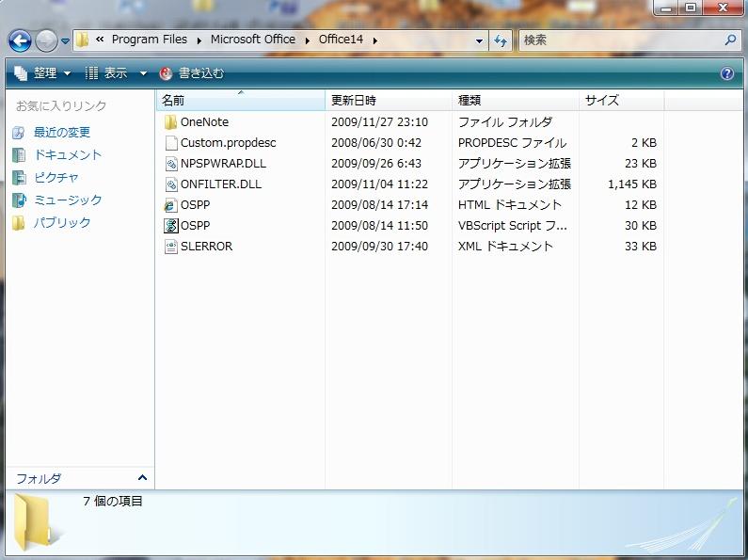This screenshot has height=560, width=748.
Task: Open the dropdown arrow after Office14
Action: point(375,41)
